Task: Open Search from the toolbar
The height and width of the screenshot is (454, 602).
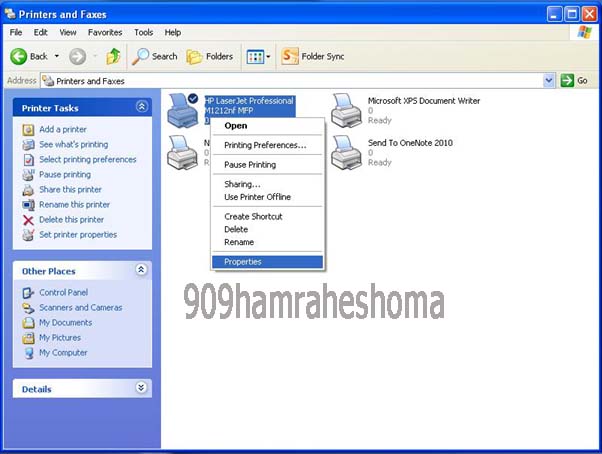Action: coord(155,56)
